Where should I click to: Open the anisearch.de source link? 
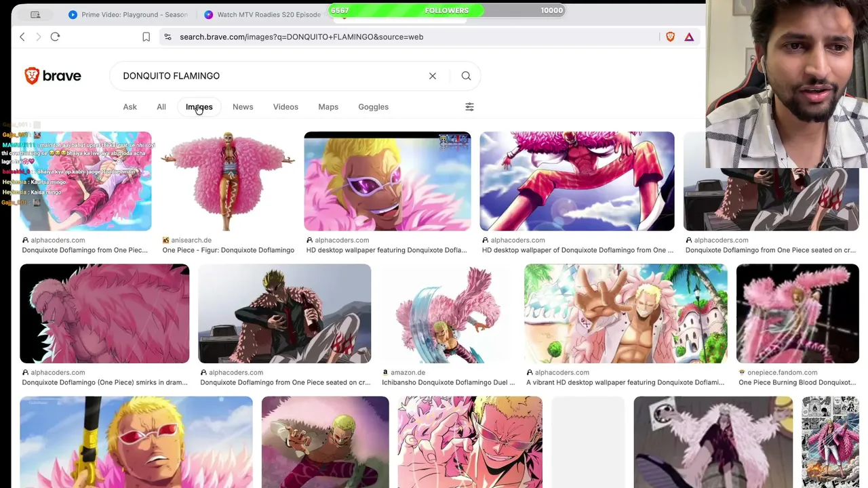click(191, 240)
